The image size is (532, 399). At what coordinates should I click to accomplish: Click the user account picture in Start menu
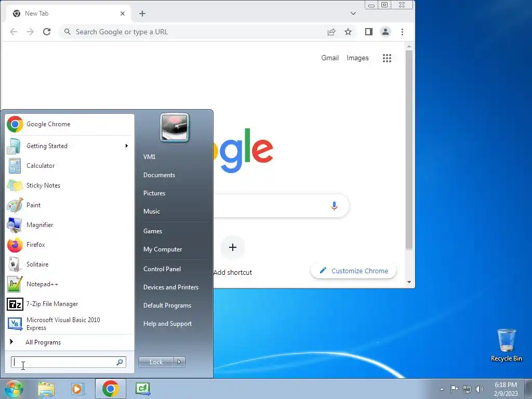[175, 128]
